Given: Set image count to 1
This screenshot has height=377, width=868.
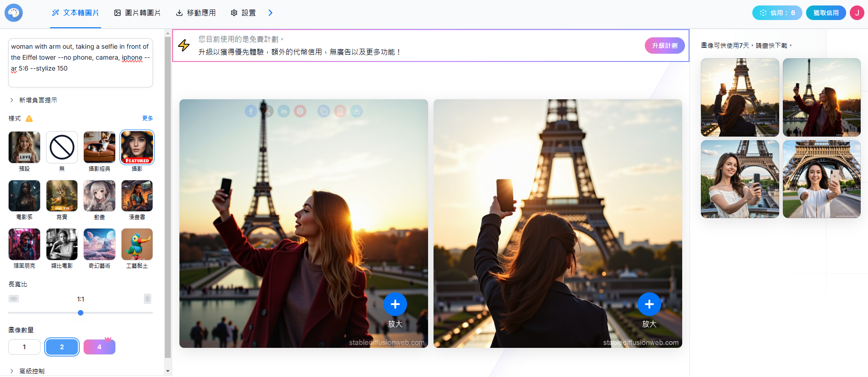Looking at the screenshot, I should tap(25, 347).
